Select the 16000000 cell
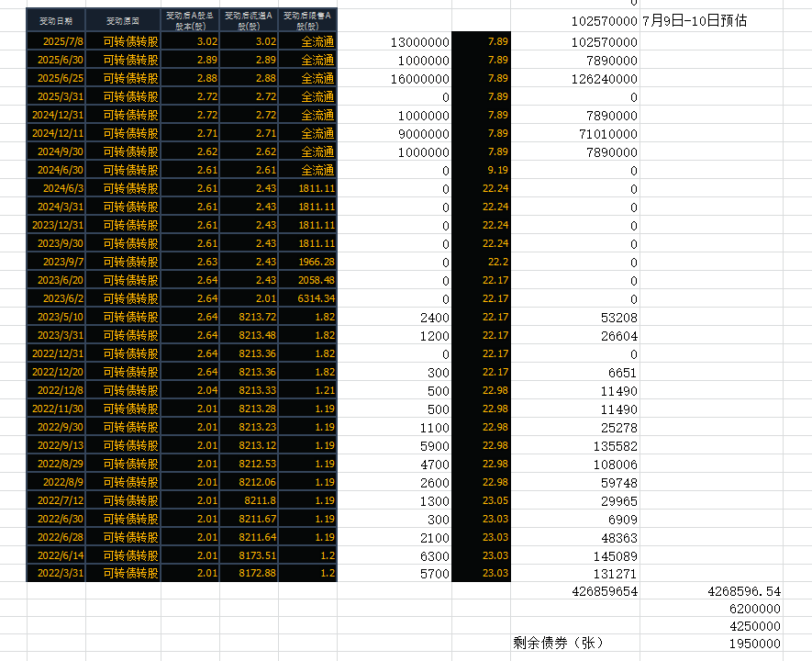 395,79
